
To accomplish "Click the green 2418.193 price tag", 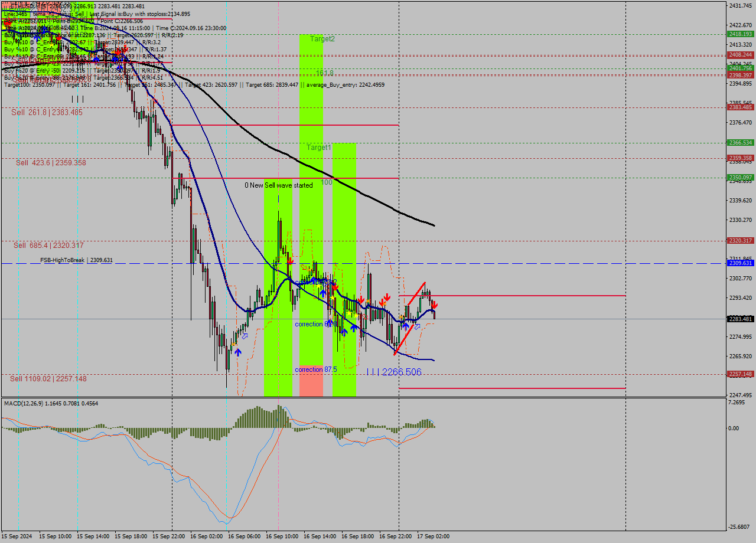I will tap(740, 34).
